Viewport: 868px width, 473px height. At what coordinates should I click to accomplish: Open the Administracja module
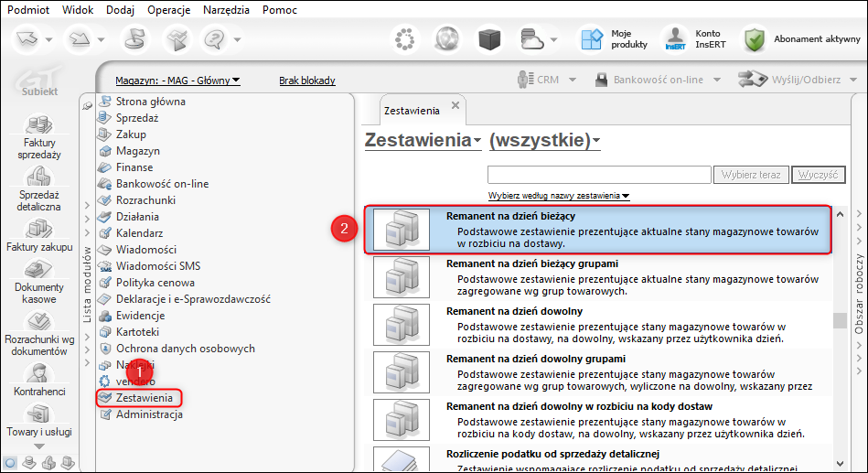pyautogui.click(x=149, y=414)
